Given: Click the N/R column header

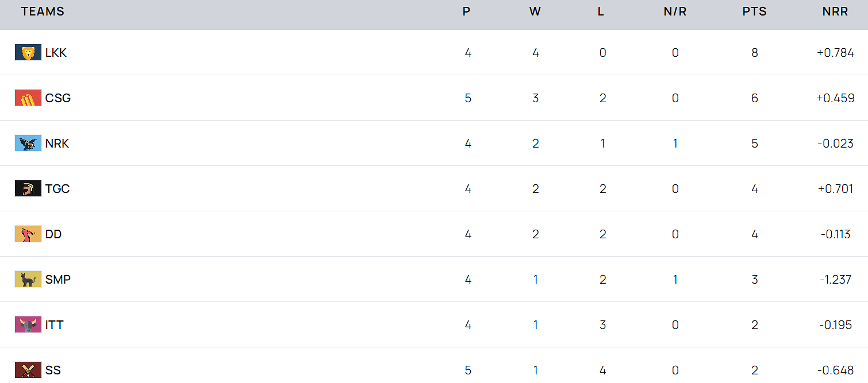Looking at the screenshot, I should point(675,11).
